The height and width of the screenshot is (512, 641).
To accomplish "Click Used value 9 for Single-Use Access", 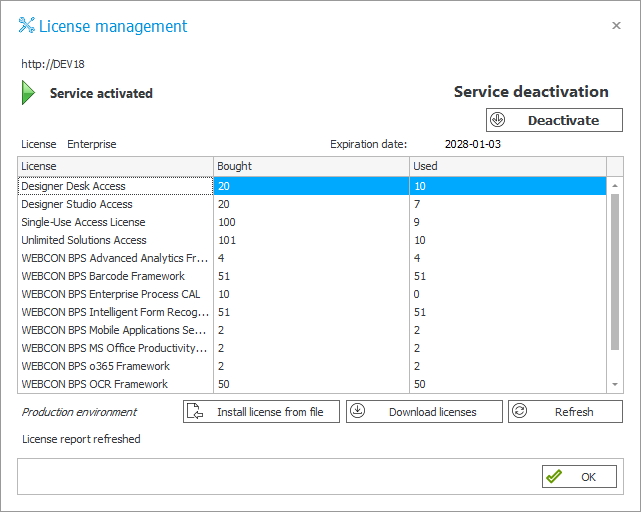I will [x=417, y=222].
